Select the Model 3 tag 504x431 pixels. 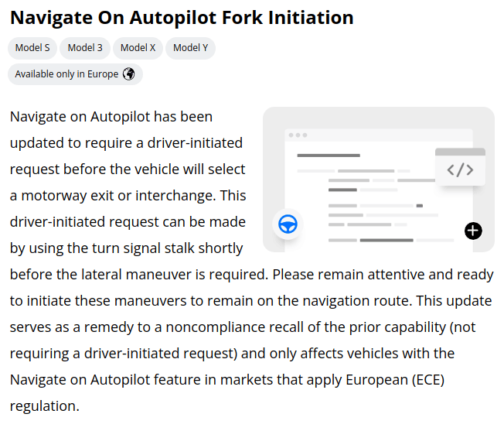pyautogui.click(x=85, y=48)
